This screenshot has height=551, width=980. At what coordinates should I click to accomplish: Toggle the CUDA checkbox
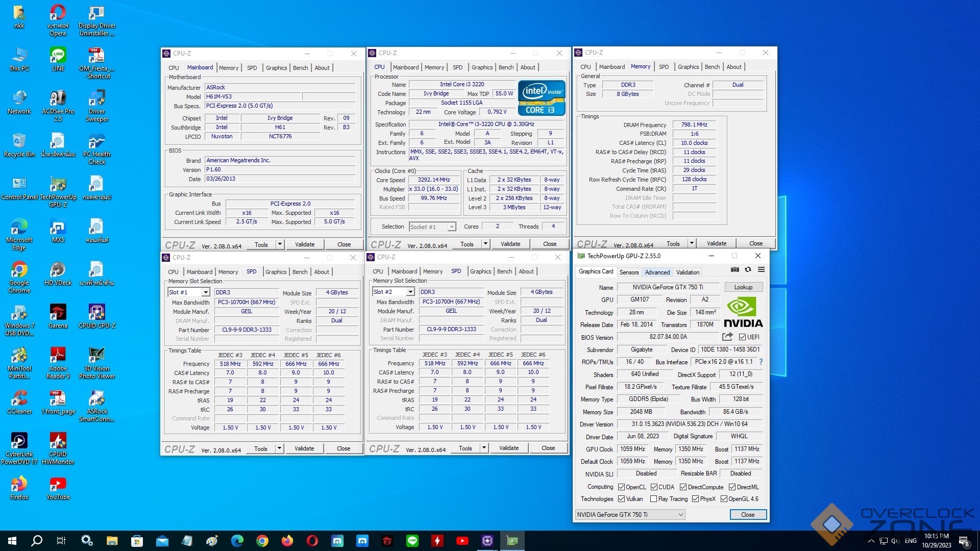coord(654,487)
